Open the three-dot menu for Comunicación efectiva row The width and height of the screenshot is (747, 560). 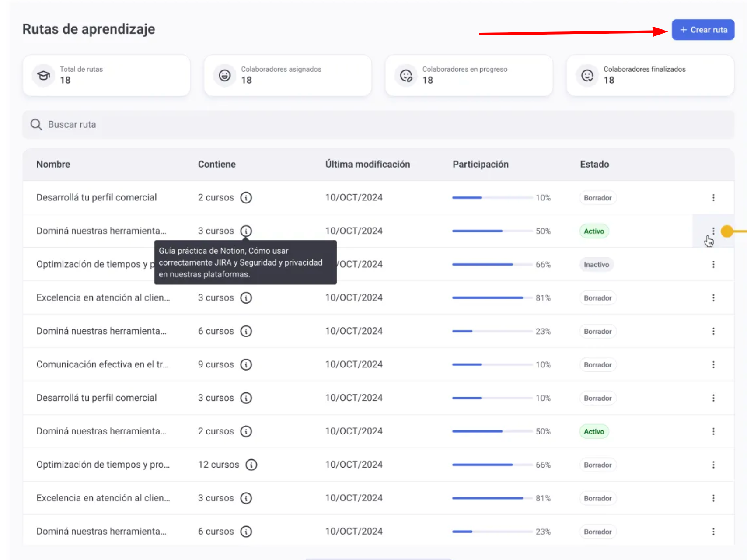tap(713, 364)
